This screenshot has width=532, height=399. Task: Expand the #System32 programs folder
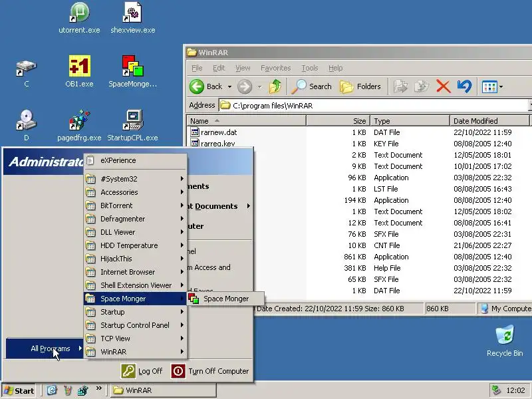click(x=136, y=179)
